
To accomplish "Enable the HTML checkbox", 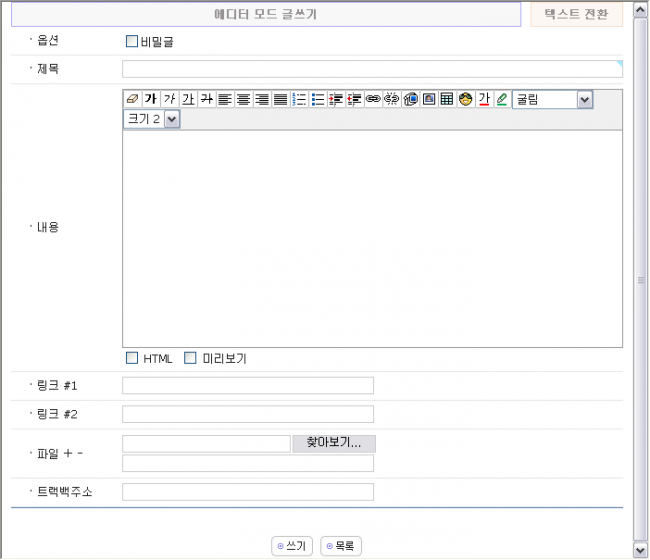I will tap(131, 358).
